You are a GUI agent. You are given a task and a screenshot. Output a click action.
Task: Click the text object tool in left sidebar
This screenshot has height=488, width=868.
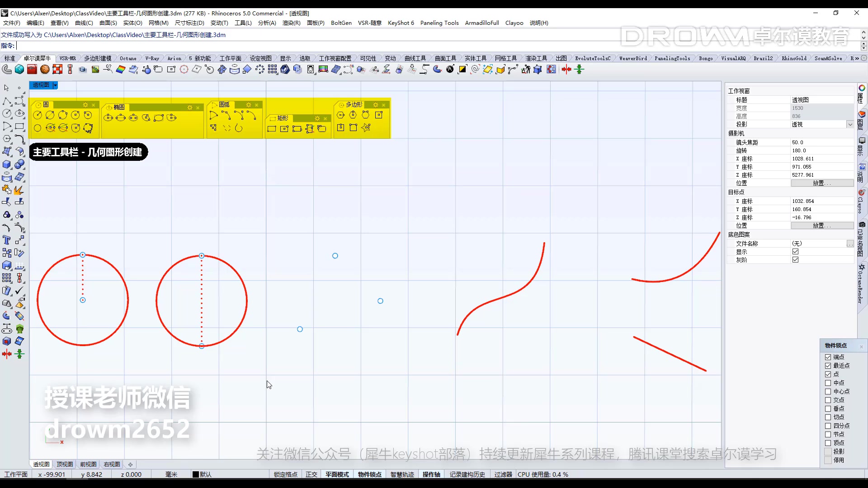7,240
